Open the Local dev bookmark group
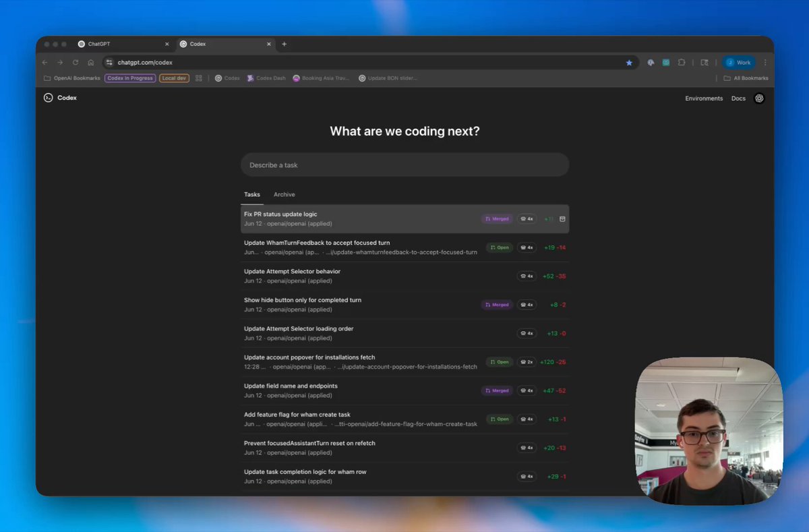809x532 pixels. (174, 78)
